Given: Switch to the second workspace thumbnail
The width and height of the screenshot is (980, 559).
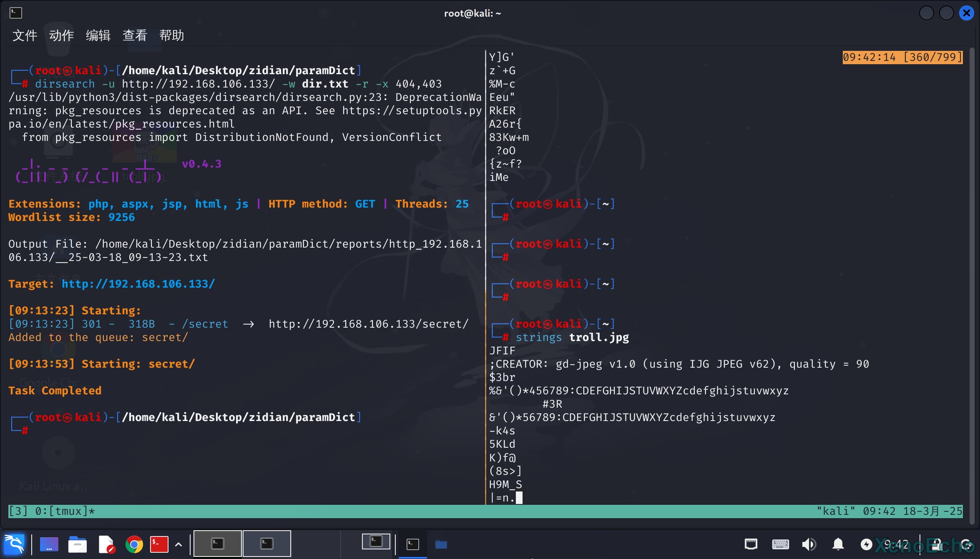Looking at the screenshot, I should coord(267,544).
